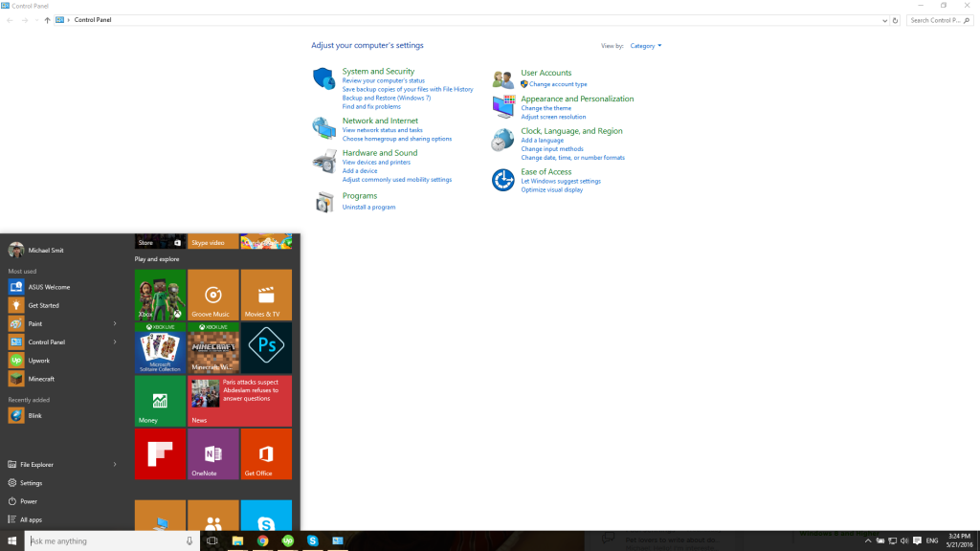Open the Get Office tile

coord(266,454)
